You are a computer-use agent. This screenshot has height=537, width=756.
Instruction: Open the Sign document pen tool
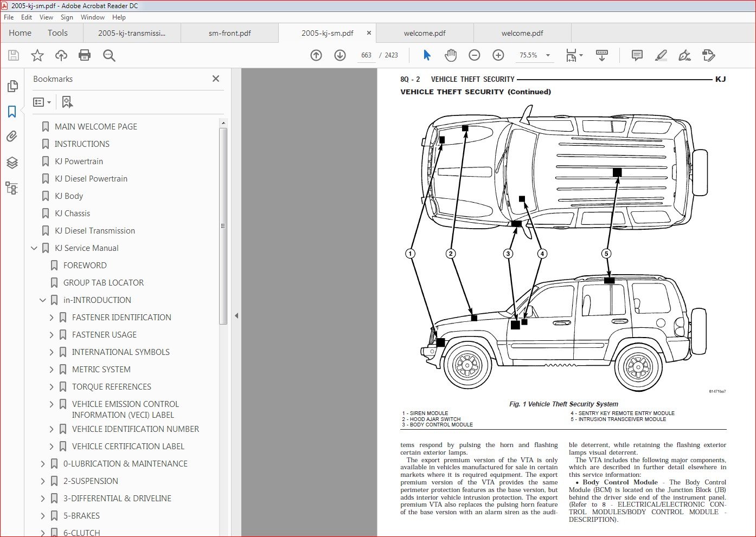(684, 55)
